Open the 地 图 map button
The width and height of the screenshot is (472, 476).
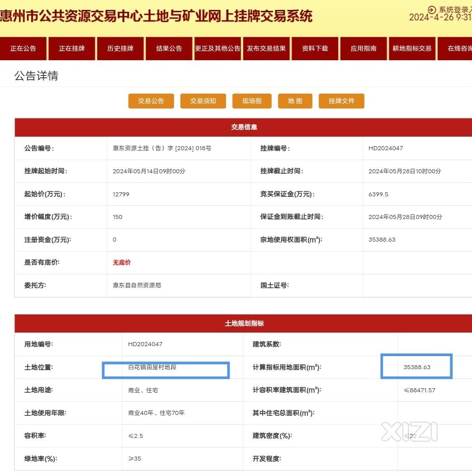(295, 101)
